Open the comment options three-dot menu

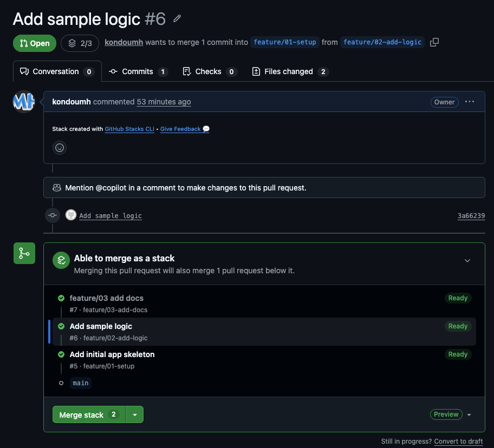point(470,102)
